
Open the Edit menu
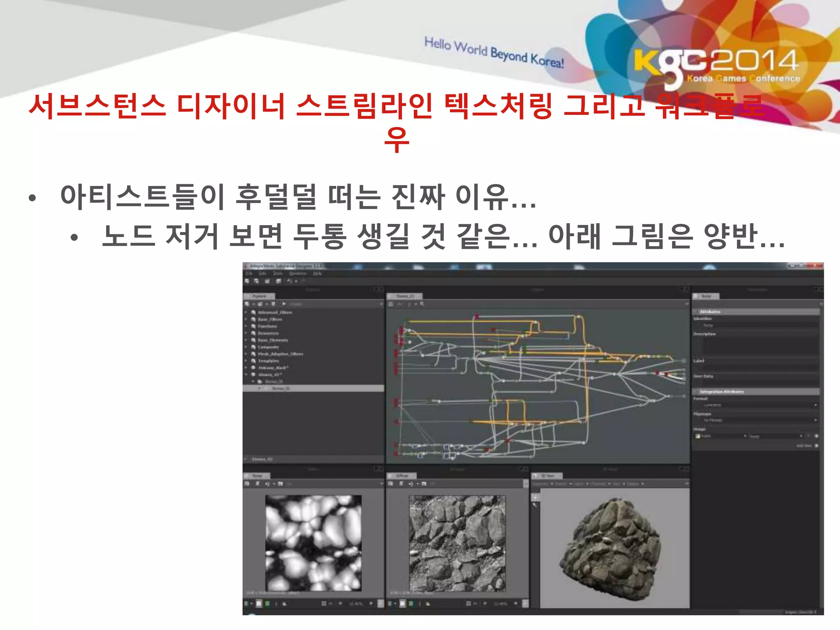[x=263, y=273]
